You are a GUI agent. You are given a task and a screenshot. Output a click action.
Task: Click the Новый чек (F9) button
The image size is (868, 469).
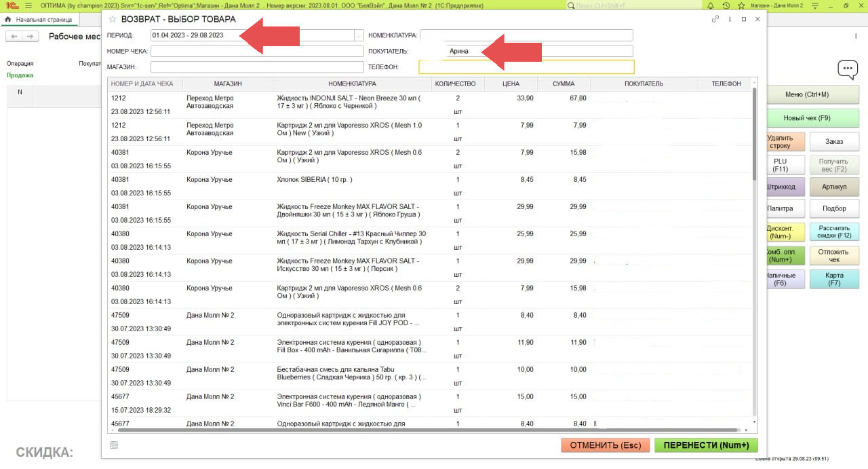pos(806,118)
